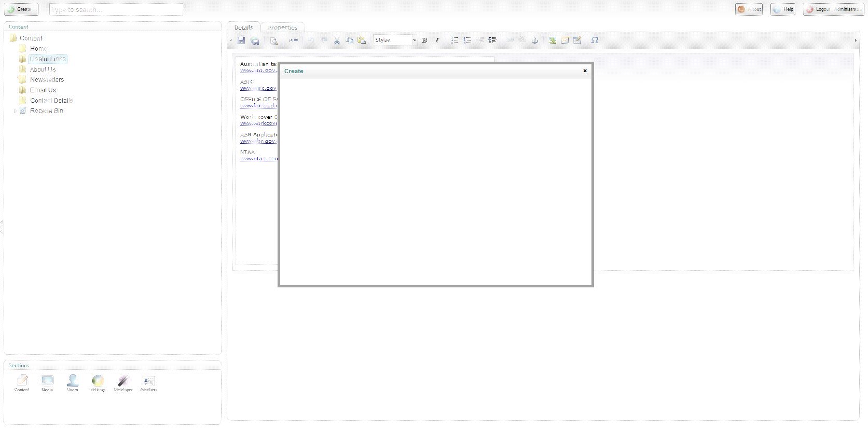Viewport: 868px width, 430px height.
Task: Click the Save and Publish toolbar icon
Action: click(x=255, y=40)
